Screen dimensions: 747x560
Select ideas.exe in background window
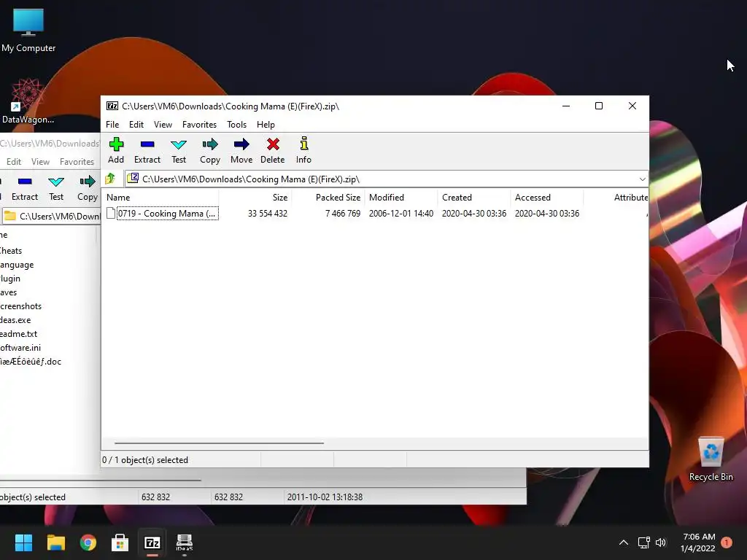point(15,320)
